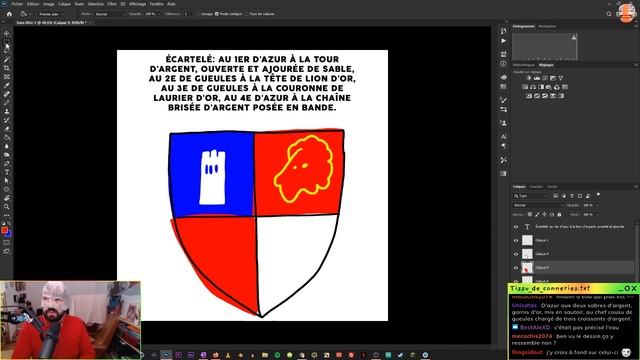
Task: Click the Fond value field in Calques panel
Action: coord(587,214)
